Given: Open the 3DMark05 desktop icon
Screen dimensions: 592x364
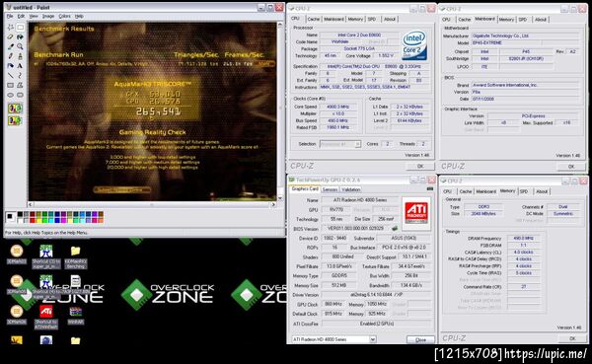Looking at the screenshot, I should 17,285.
